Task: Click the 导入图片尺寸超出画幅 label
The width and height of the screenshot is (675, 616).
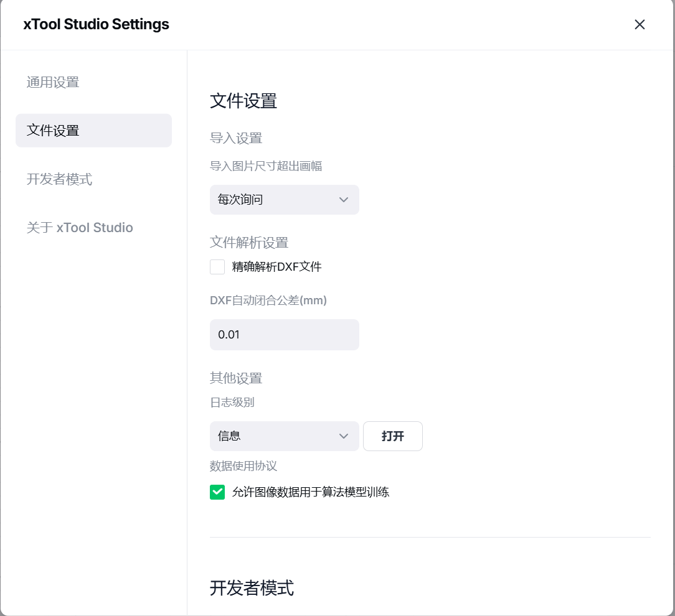Action: pos(266,166)
